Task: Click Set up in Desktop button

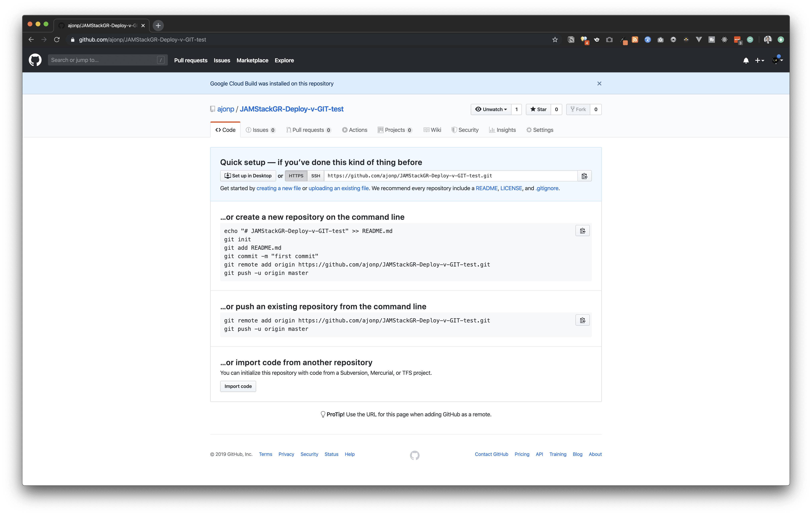Action: [x=248, y=176]
